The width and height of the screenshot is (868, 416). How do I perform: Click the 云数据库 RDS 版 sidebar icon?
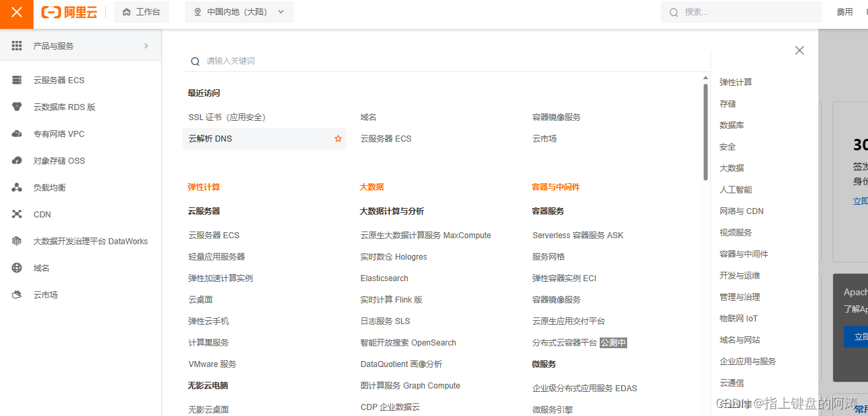tap(17, 107)
